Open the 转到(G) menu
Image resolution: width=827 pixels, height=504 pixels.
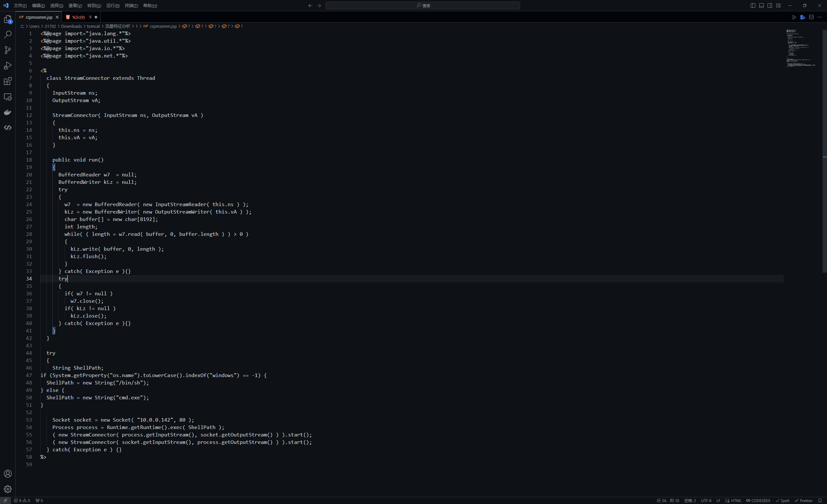[94, 5]
